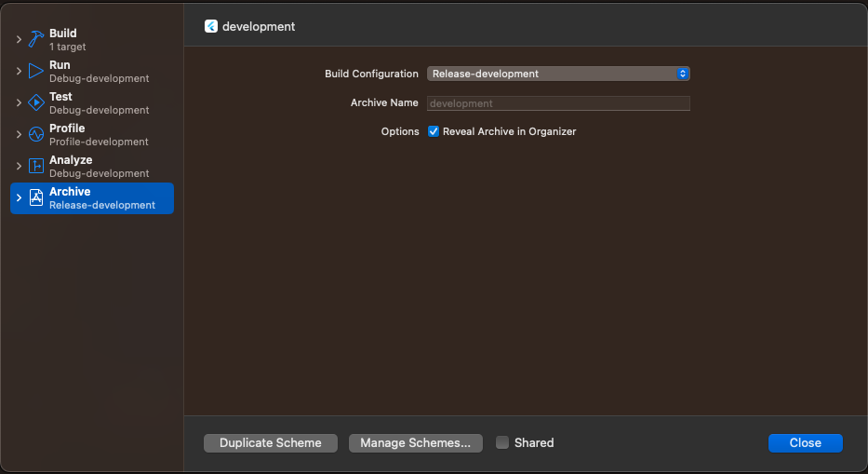Open the Build Configuration dropdown
The height and width of the screenshot is (474, 868).
pyautogui.click(x=558, y=74)
